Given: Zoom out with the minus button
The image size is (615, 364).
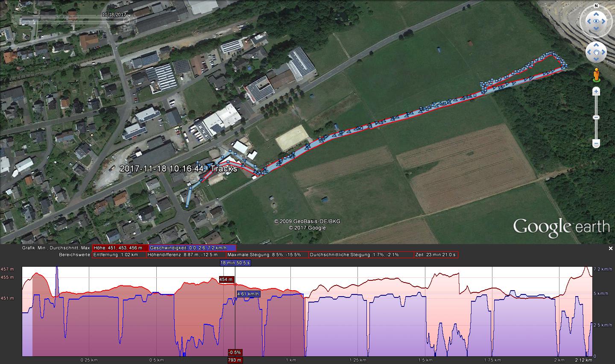Looking at the screenshot, I should pyautogui.click(x=596, y=144).
